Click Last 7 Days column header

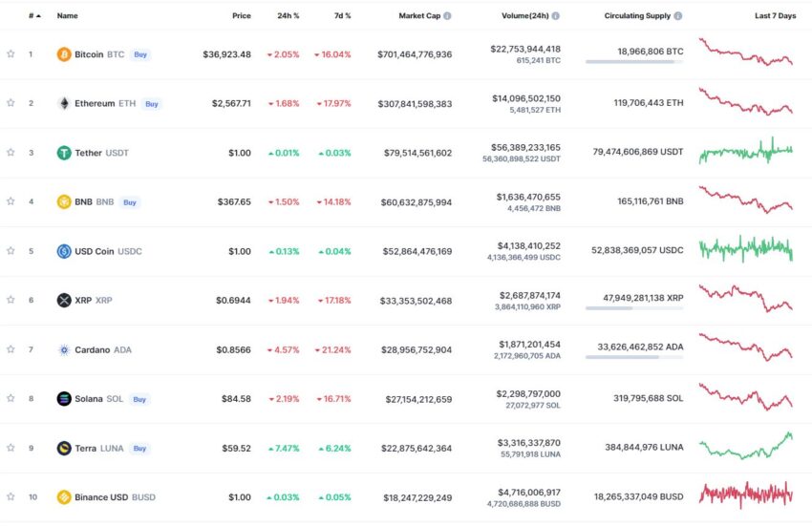776,16
